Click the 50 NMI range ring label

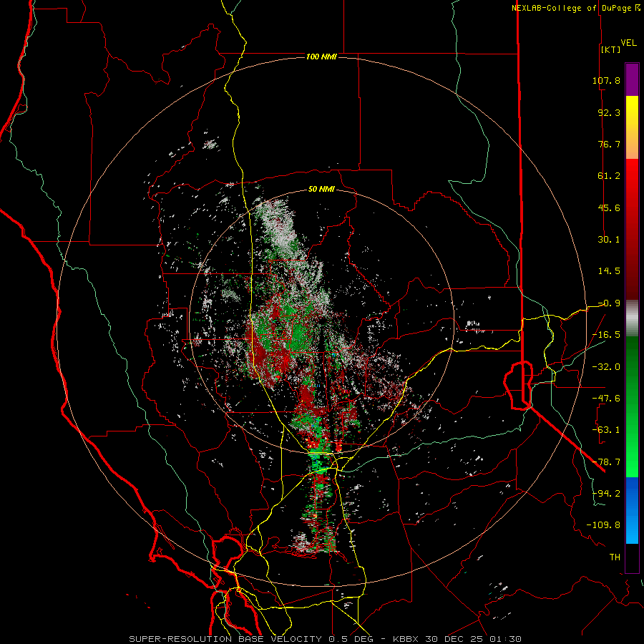(x=321, y=190)
